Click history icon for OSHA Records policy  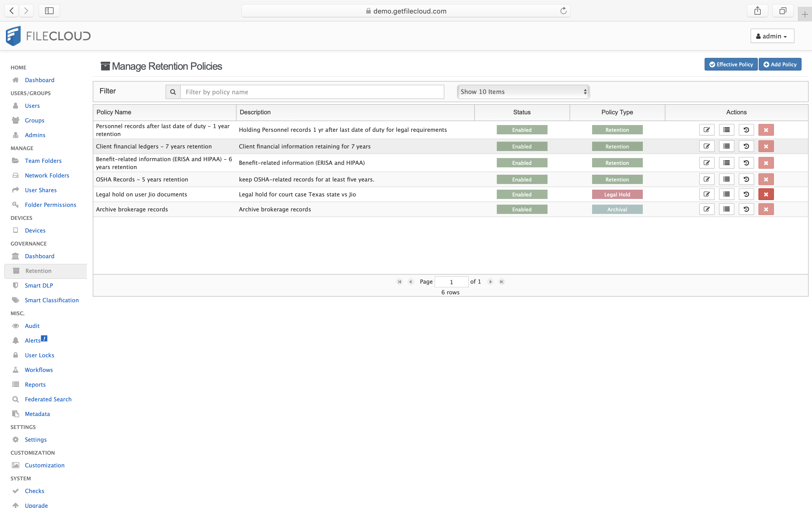click(x=746, y=179)
